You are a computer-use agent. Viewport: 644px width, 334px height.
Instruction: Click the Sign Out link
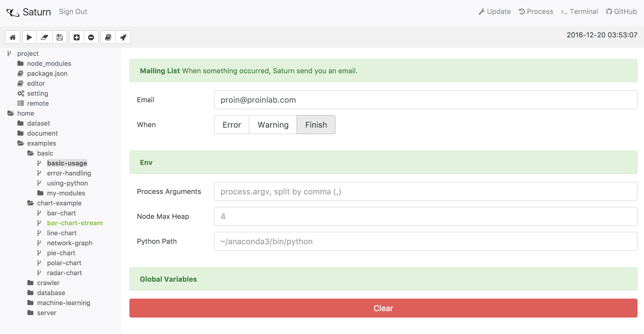pyautogui.click(x=73, y=11)
